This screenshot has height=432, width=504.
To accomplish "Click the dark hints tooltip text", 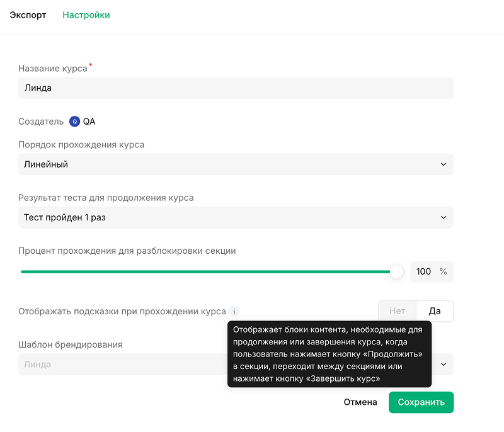I will 329,355.
